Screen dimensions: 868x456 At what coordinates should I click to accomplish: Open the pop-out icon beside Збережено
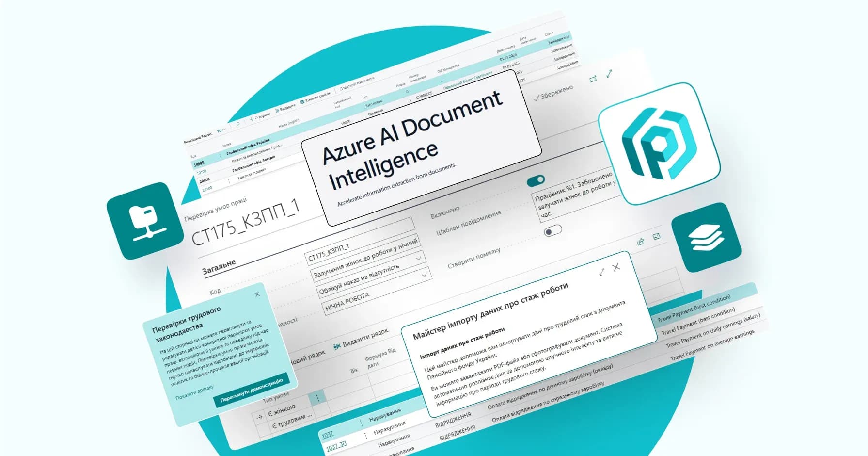pos(593,79)
